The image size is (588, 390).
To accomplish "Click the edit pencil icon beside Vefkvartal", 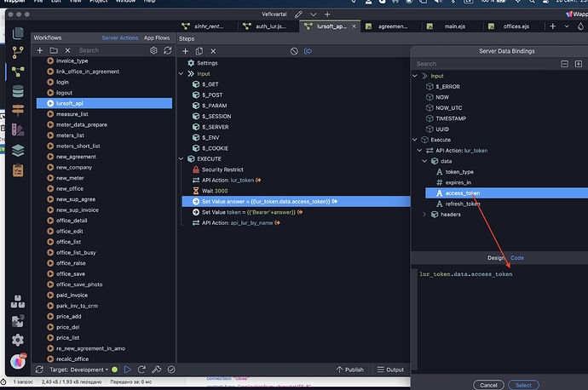I will pyautogui.click(x=298, y=14).
